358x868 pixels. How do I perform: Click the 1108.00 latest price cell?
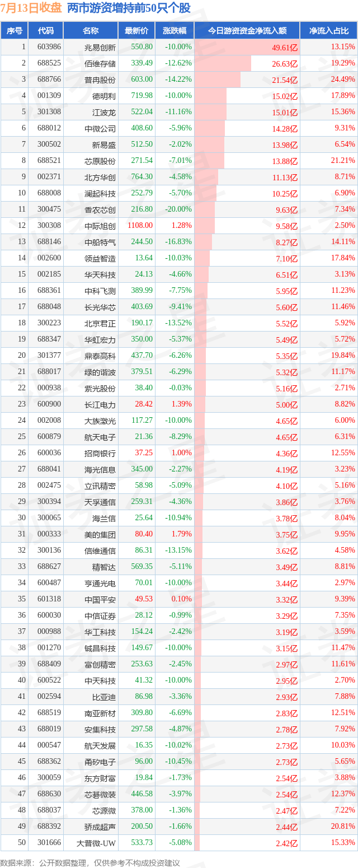tap(140, 226)
